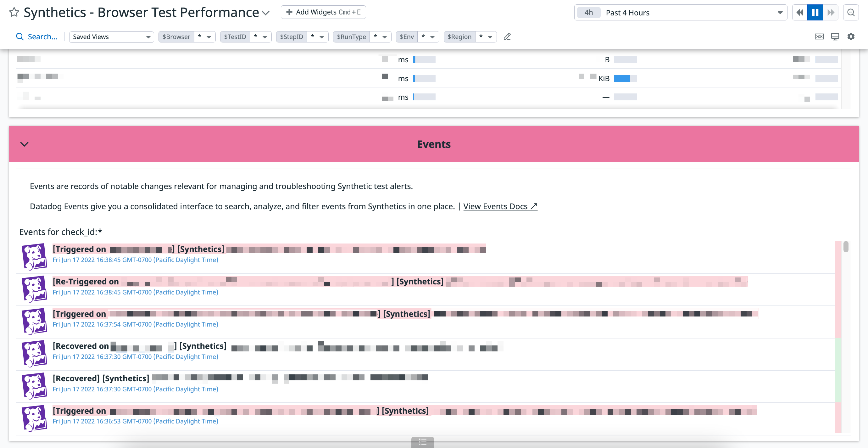Open the Triggered event at 16:38:45

269,249
